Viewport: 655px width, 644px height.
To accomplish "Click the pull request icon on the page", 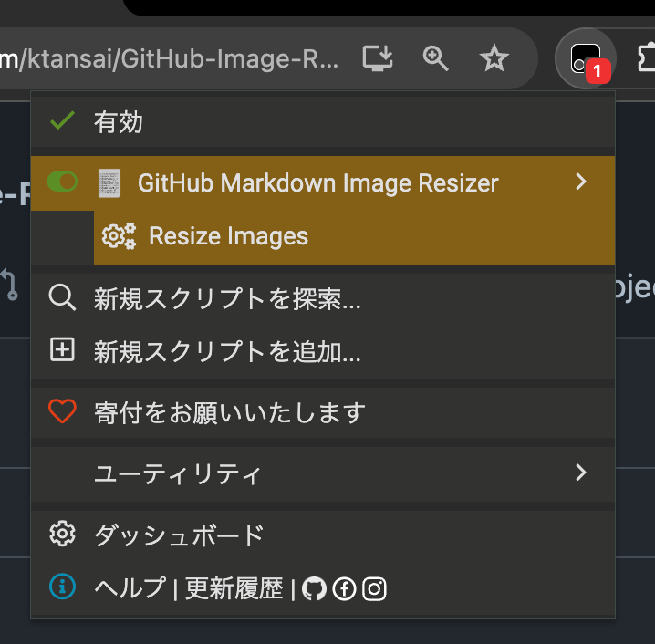I will click(9, 285).
